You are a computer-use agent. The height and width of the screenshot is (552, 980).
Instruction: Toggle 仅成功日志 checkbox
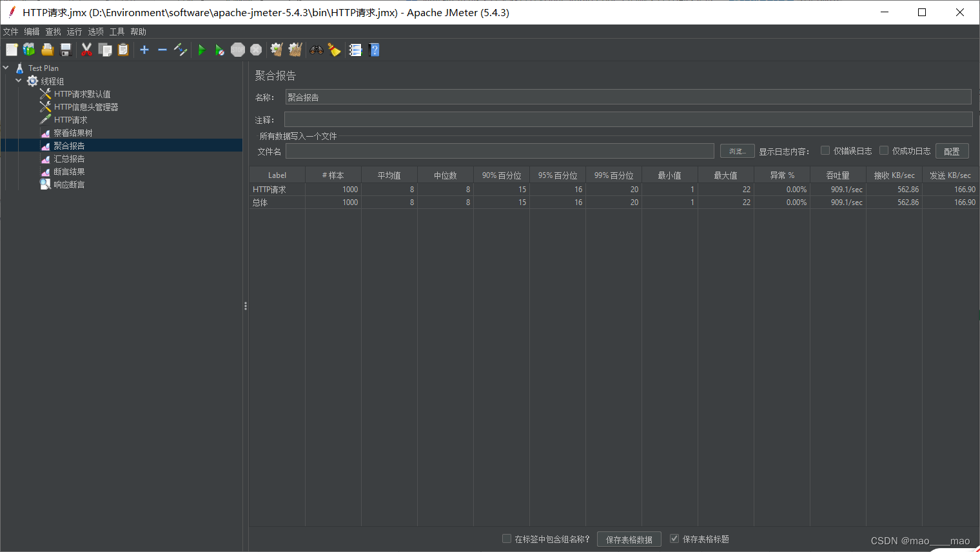point(884,150)
